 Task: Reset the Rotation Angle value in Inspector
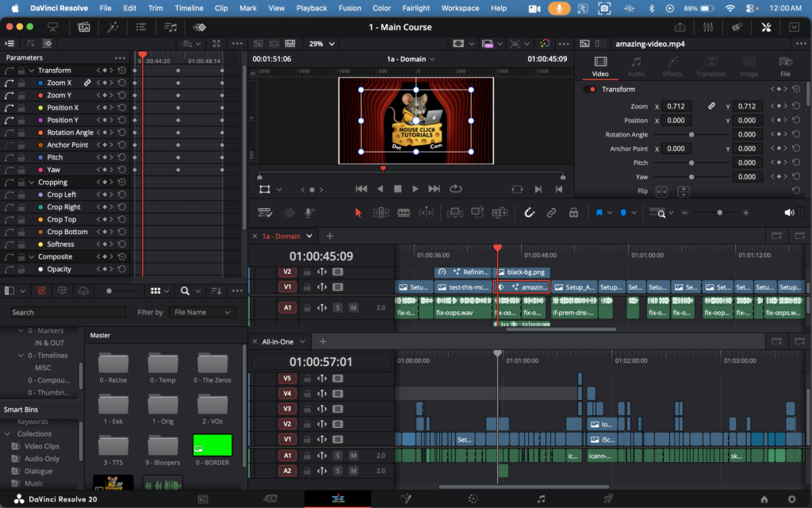pyautogui.click(x=795, y=135)
